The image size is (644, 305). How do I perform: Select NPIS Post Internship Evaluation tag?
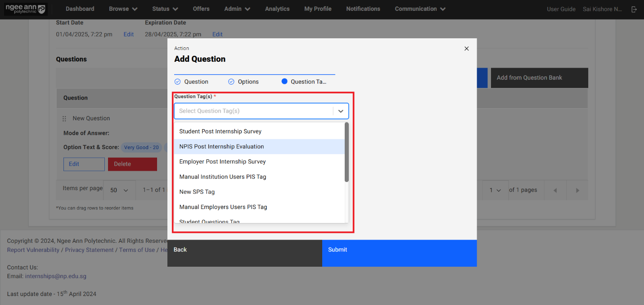pos(221,146)
